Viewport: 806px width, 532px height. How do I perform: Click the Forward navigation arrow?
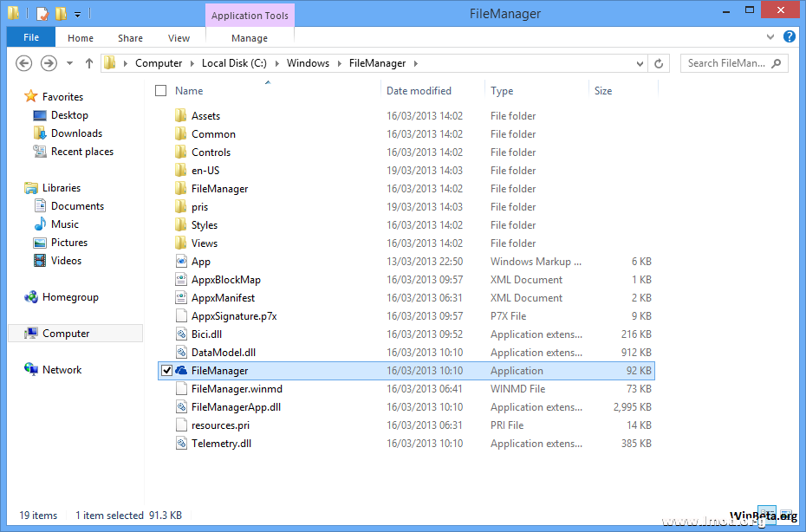pyautogui.click(x=49, y=62)
